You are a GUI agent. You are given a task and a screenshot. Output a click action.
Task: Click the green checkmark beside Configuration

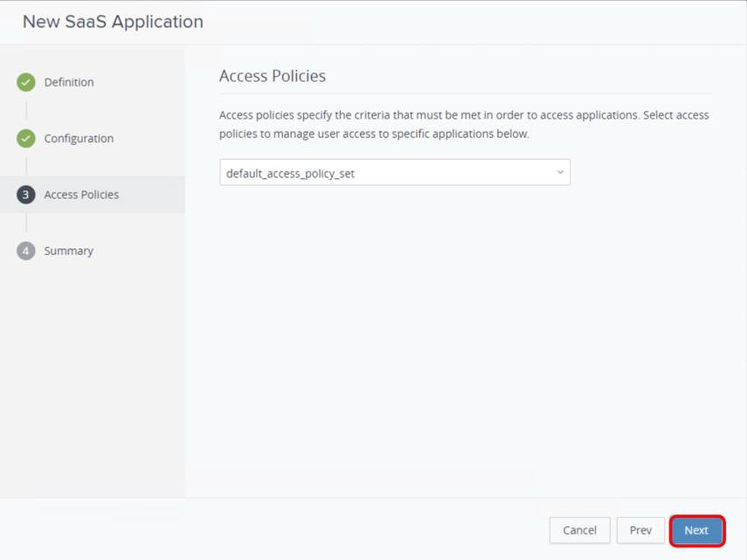(26, 138)
